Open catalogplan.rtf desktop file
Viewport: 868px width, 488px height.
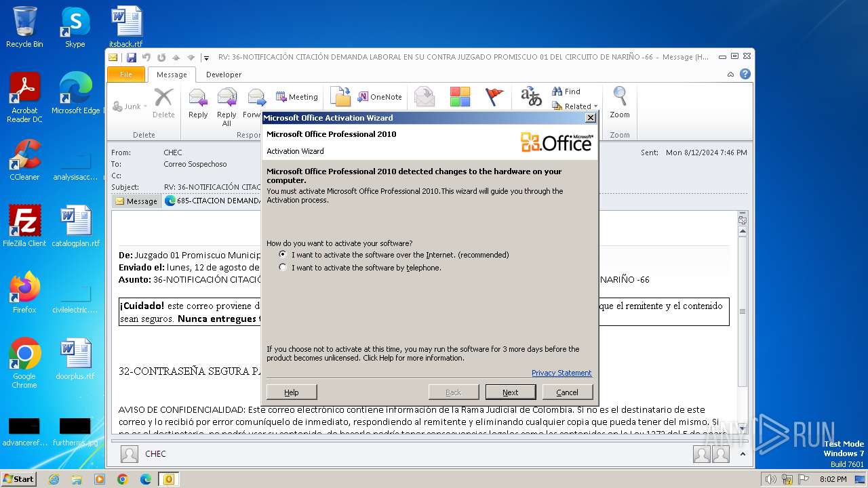coord(75,226)
